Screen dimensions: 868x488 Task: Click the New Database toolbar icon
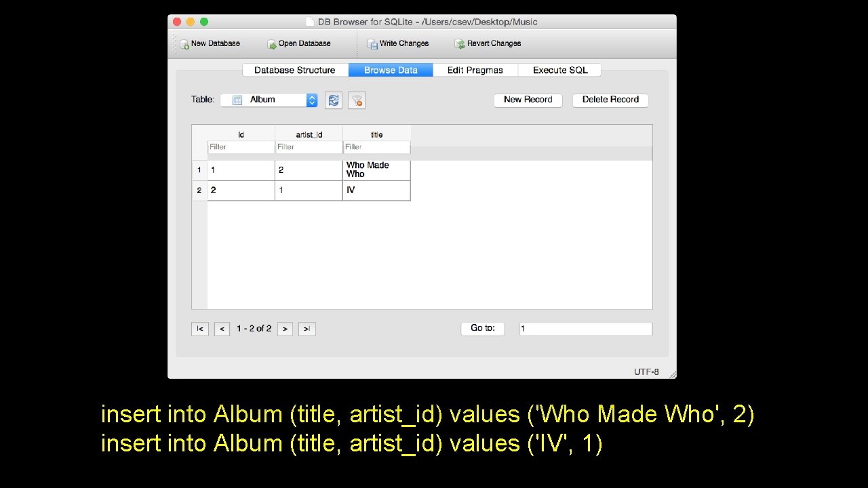pos(184,44)
